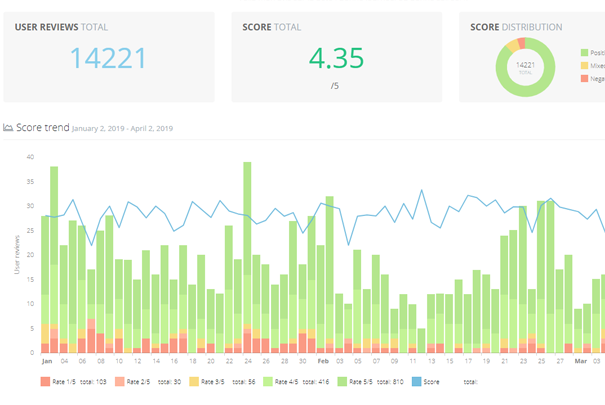Click the Score trend title
This screenshot has height=405, width=605.
coord(43,127)
